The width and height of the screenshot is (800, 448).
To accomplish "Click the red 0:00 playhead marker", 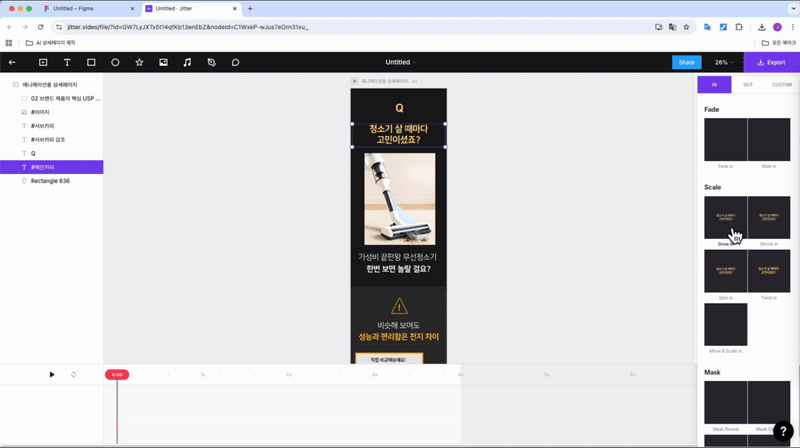I will [117, 375].
